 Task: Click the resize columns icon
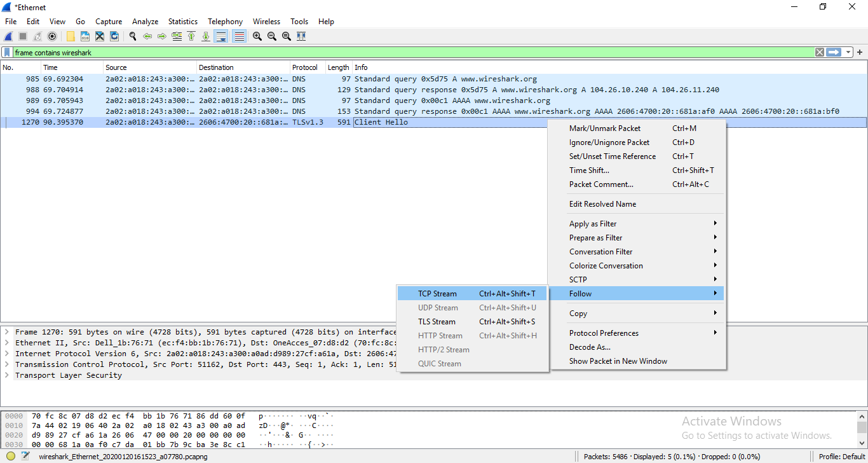tap(301, 36)
